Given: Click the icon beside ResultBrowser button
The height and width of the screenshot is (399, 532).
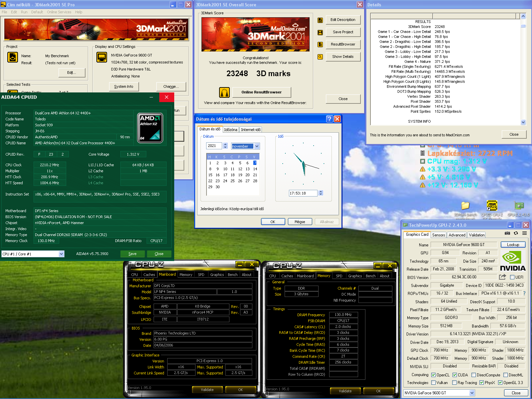Looking at the screenshot, I should point(320,45).
